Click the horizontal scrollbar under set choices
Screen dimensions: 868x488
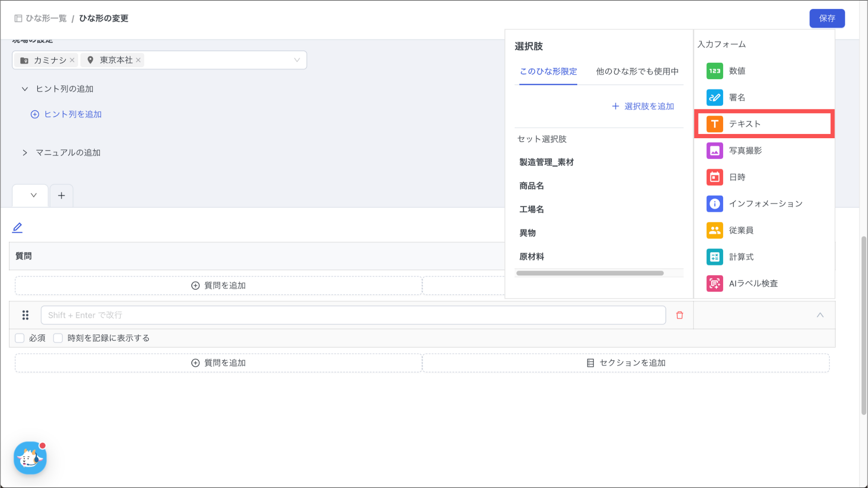point(590,273)
